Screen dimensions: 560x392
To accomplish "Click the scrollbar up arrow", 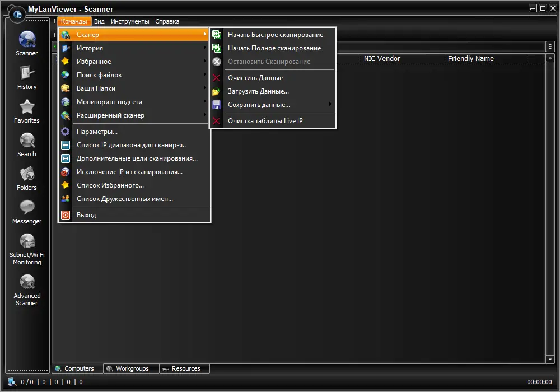I will [550, 58].
